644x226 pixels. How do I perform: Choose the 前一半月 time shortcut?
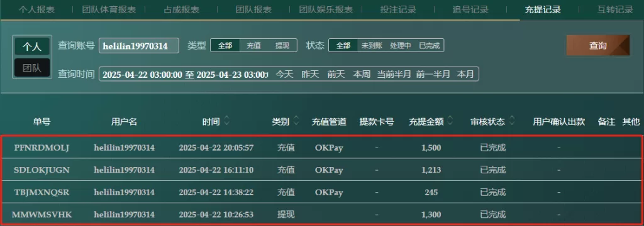pyautogui.click(x=433, y=75)
